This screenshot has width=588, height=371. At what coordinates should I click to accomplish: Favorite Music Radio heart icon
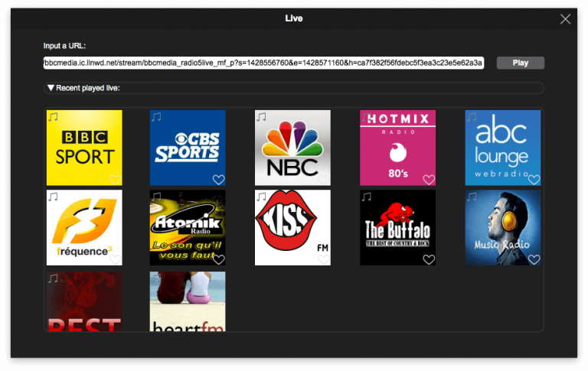click(534, 259)
